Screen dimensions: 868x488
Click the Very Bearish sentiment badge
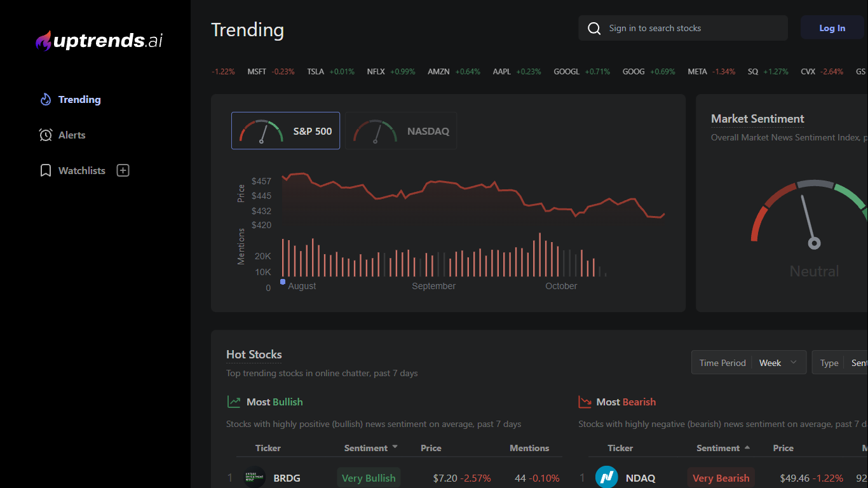[721, 478]
